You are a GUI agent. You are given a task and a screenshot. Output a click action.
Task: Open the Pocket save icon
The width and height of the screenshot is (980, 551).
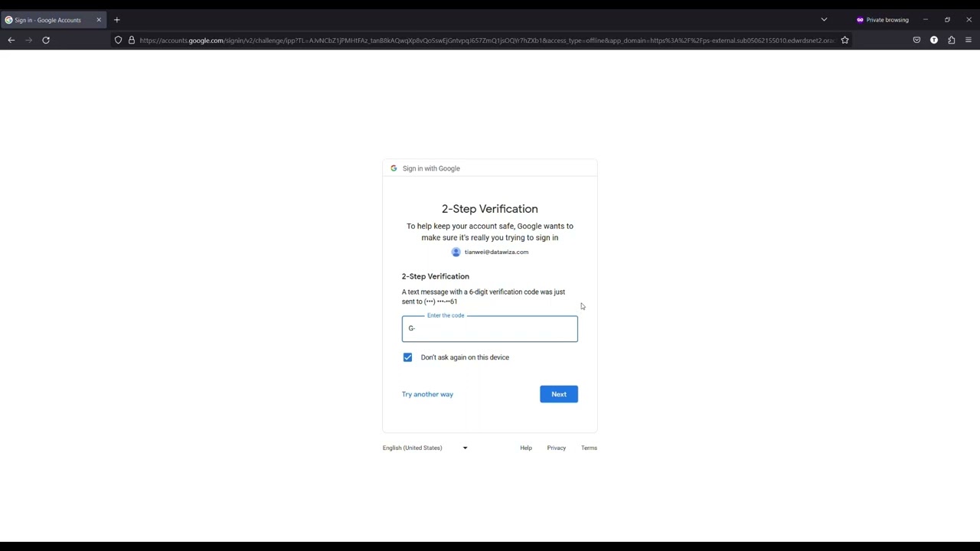point(916,40)
